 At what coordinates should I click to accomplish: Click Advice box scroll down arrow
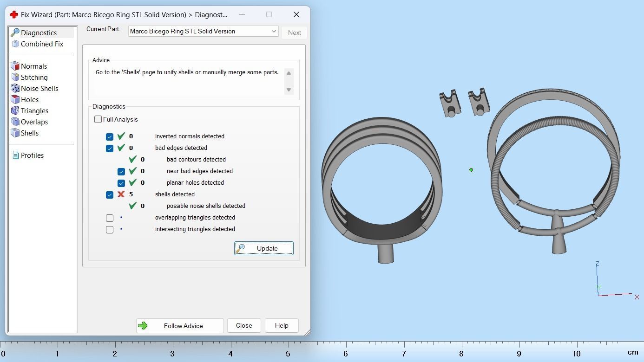[289, 90]
